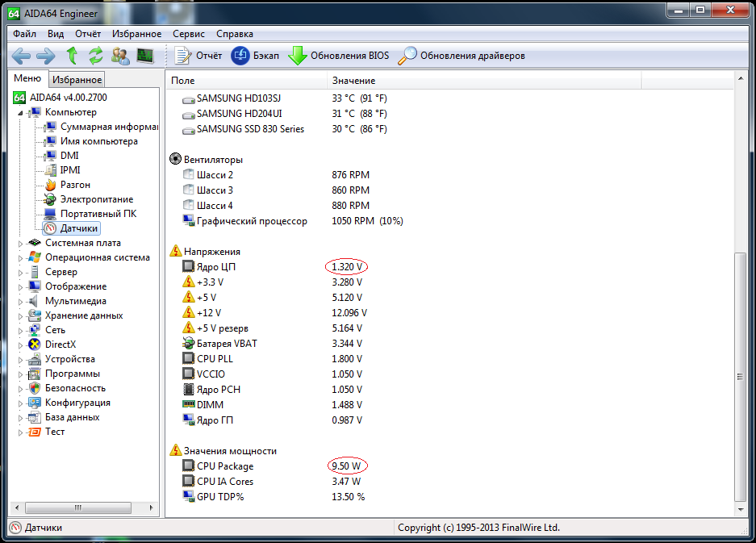Click the vertical scrollbar thumb in sensor list
The image size is (756, 543).
pyautogui.click(x=740, y=377)
